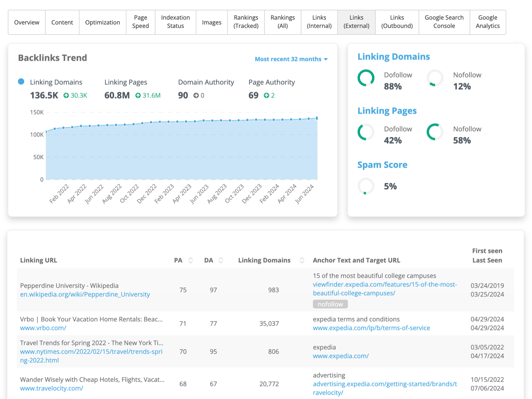Click the Linking Pages up-arrow increase icon
532x399 pixels.
coord(138,95)
